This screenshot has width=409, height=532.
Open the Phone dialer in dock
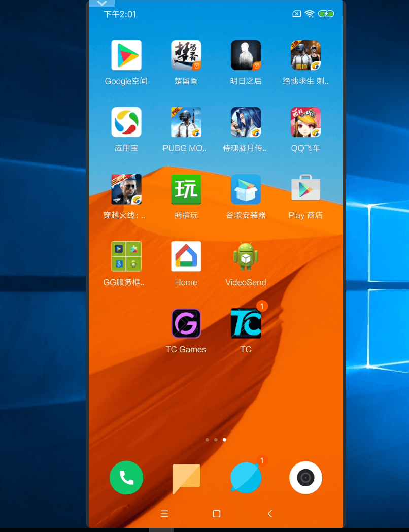point(126,477)
